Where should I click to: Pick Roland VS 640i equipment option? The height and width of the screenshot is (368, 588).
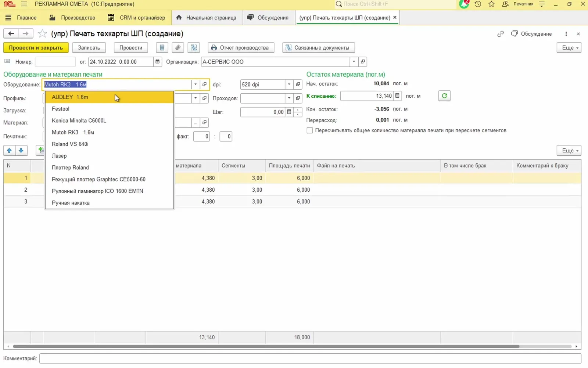pyautogui.click(x=110, y=144)
